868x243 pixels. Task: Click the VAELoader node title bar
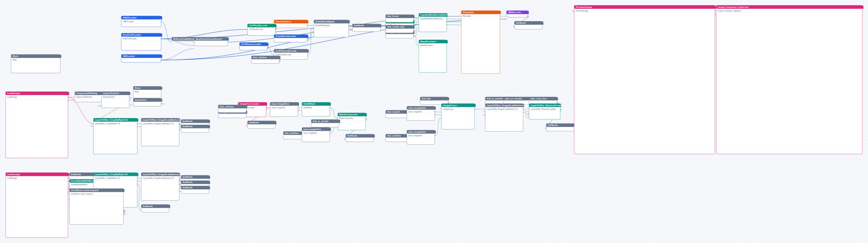coord(142,56)
